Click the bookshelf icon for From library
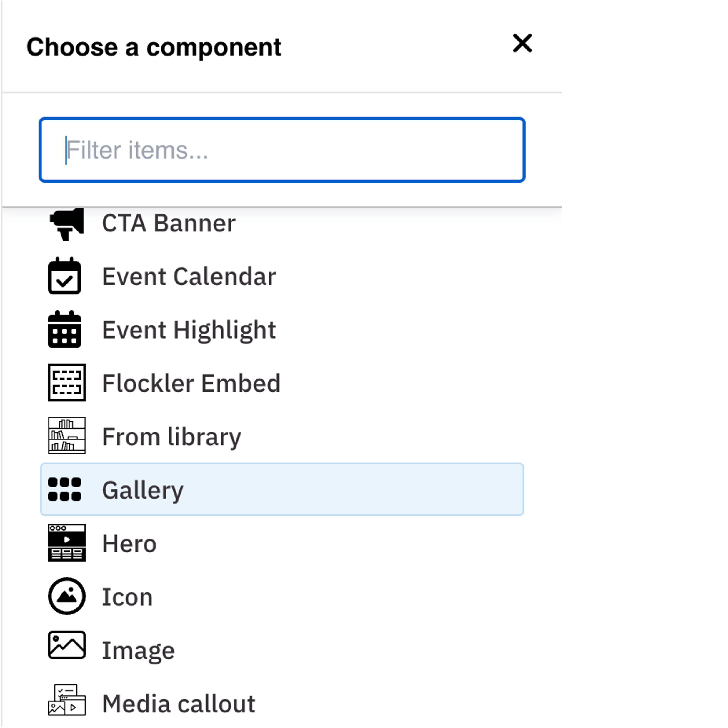 coord(67,436)
